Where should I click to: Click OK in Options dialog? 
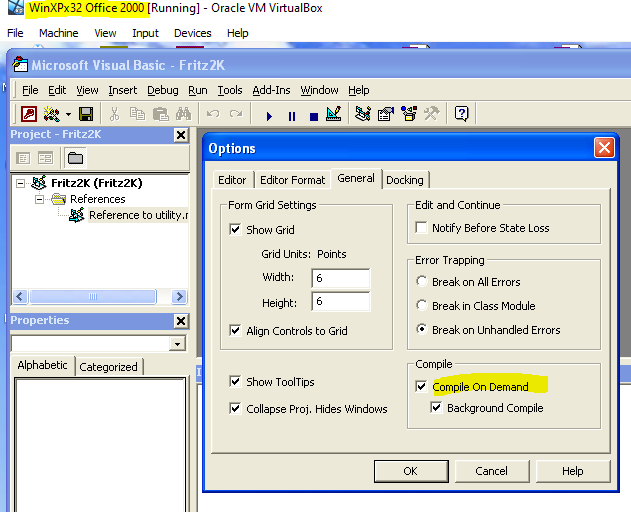tap(411, 471)
